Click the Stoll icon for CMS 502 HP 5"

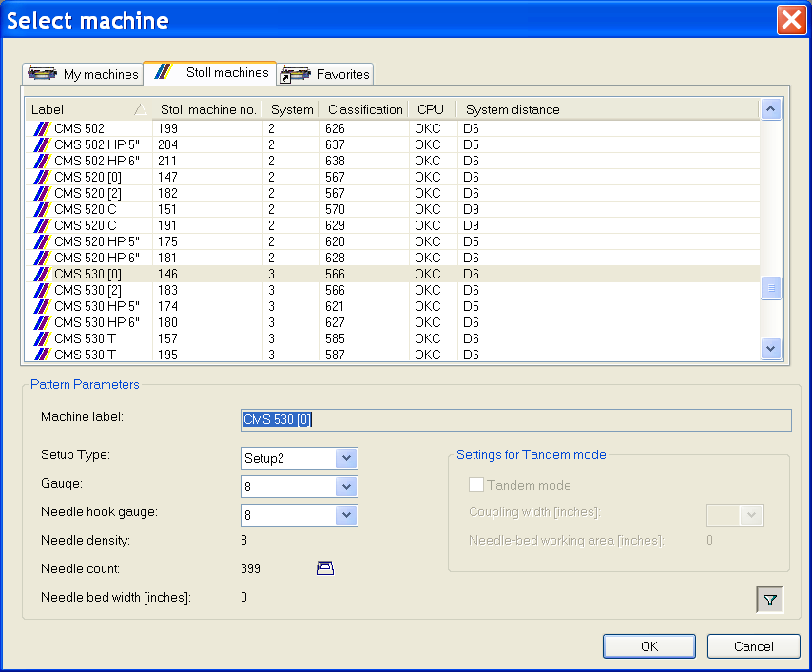[x=41, y=144]
